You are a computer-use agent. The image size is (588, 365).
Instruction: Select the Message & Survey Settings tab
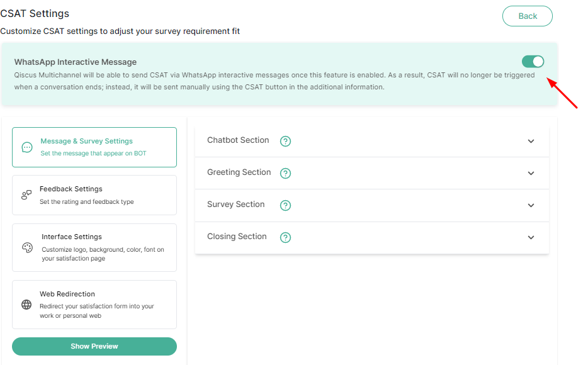click(94, 147)
